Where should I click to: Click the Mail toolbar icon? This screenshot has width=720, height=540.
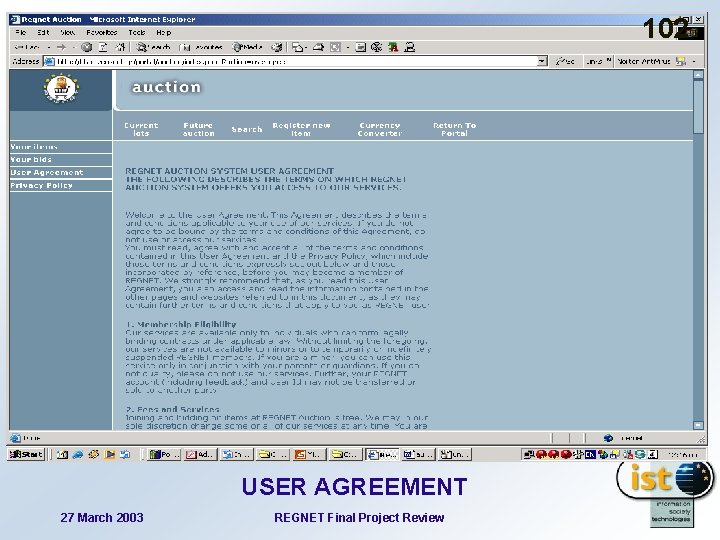click(298, 47)
